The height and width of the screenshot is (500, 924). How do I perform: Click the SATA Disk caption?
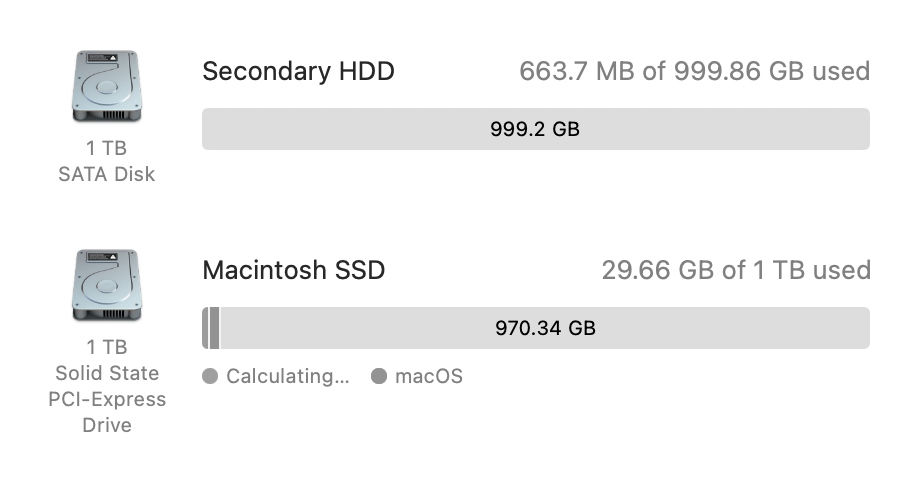106,174
